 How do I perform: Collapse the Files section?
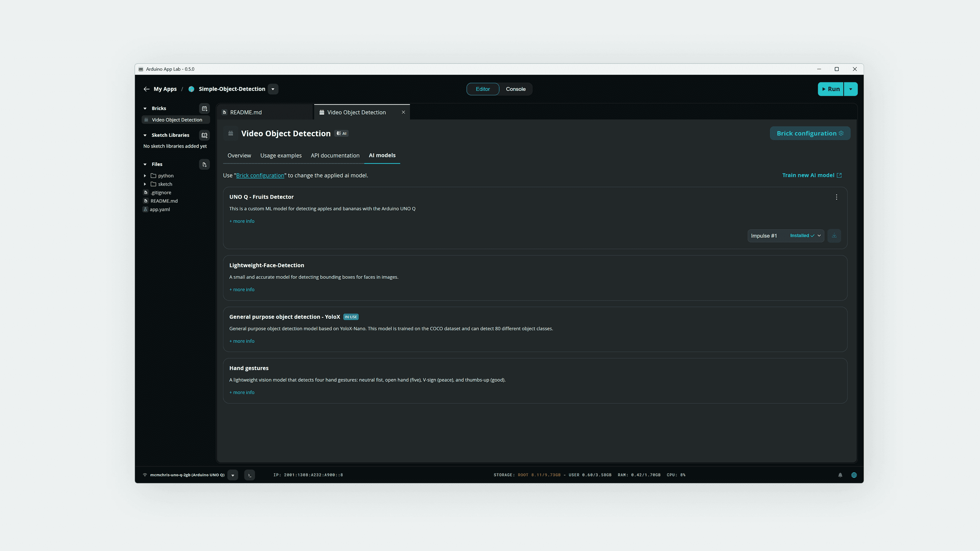145,164
